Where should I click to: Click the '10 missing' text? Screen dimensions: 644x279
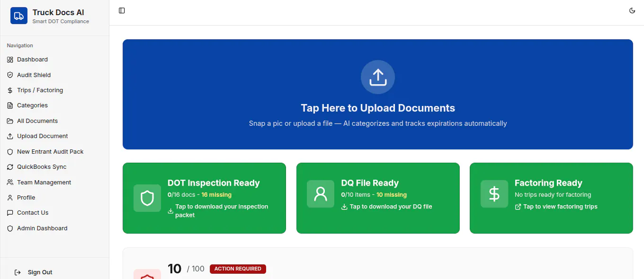(x=392, y=195)
